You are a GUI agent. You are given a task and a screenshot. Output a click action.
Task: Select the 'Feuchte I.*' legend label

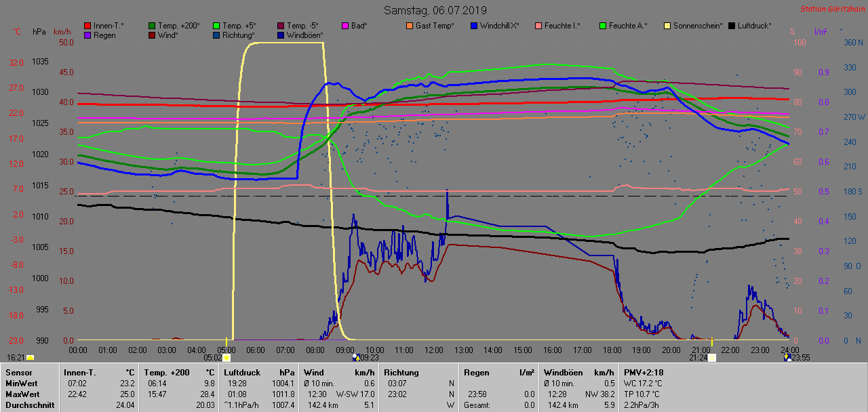[562, 26]
